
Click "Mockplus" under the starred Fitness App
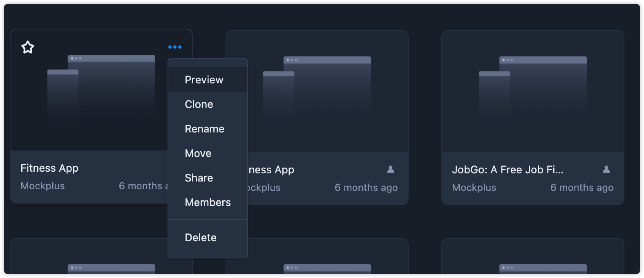pos(42,186)
